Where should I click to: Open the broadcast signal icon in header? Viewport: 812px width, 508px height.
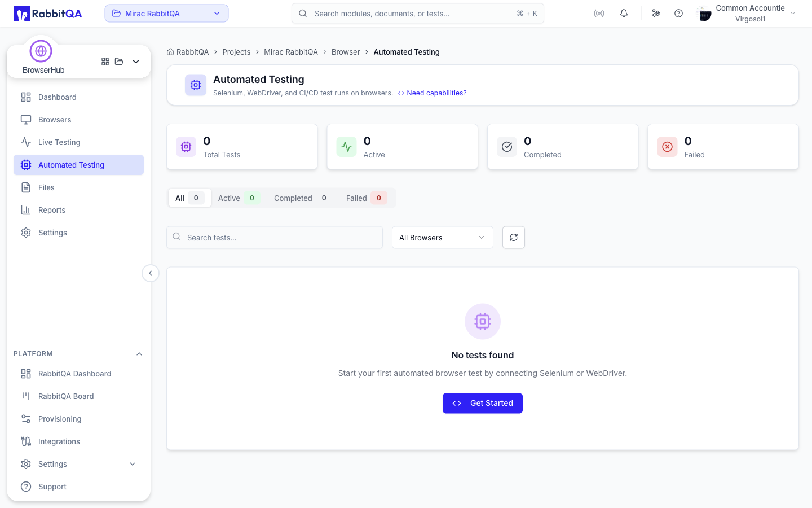pyautogui.click(x=599, y=14)
